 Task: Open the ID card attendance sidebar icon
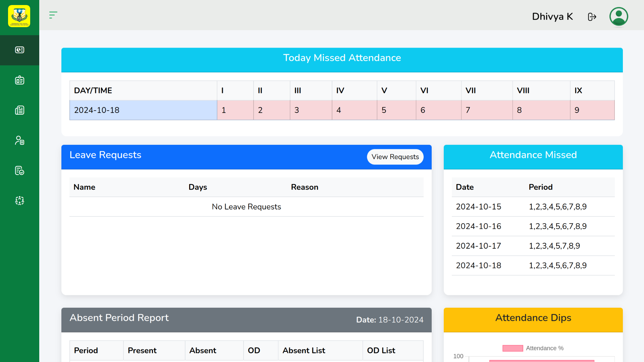point(19,80)
